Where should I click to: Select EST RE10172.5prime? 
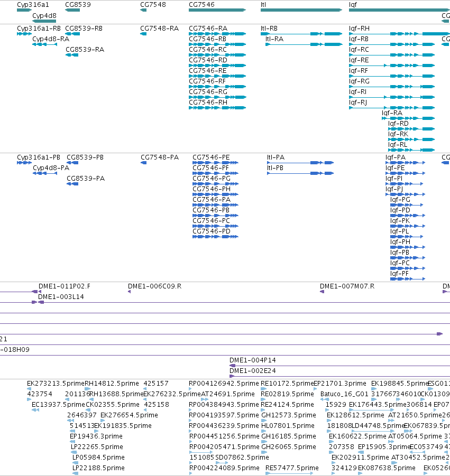[287, 384]
